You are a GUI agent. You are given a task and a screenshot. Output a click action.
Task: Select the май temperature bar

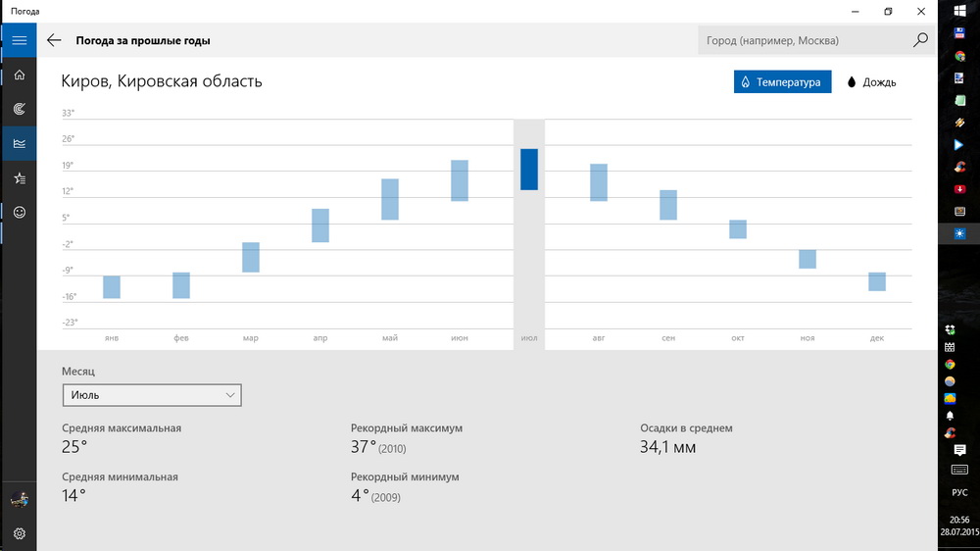390,199
